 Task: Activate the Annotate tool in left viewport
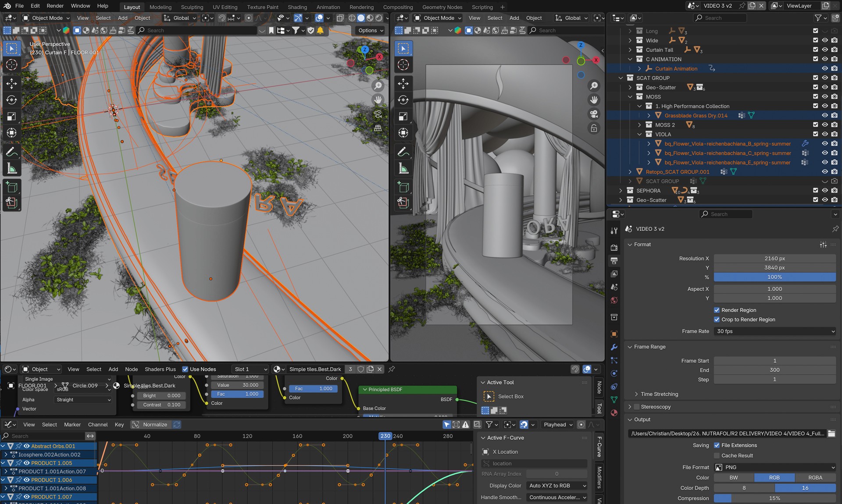tap(12, 152)
